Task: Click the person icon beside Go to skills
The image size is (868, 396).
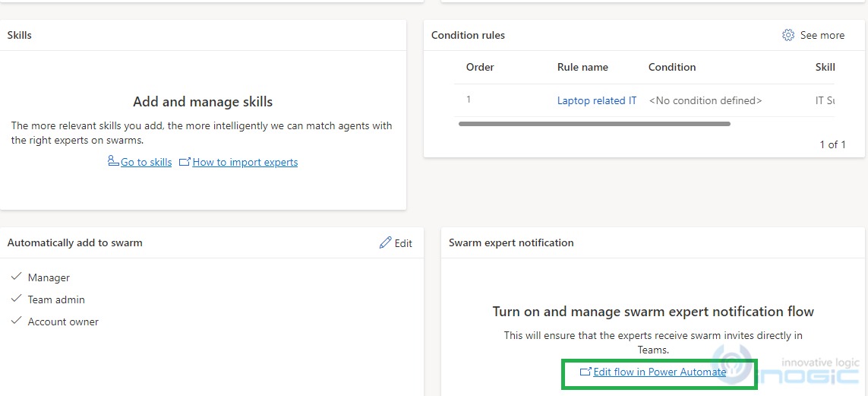Action: [x=113, y=162]
